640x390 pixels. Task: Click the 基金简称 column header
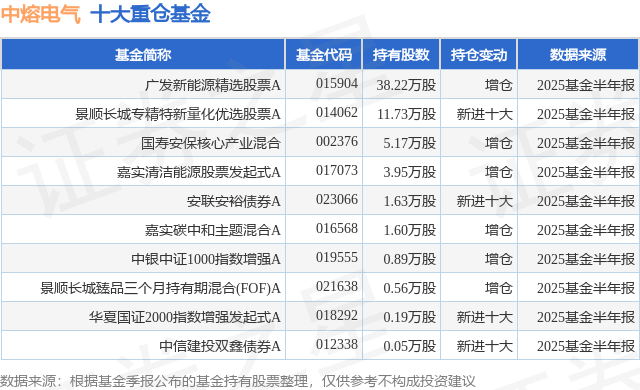(143, 55)
